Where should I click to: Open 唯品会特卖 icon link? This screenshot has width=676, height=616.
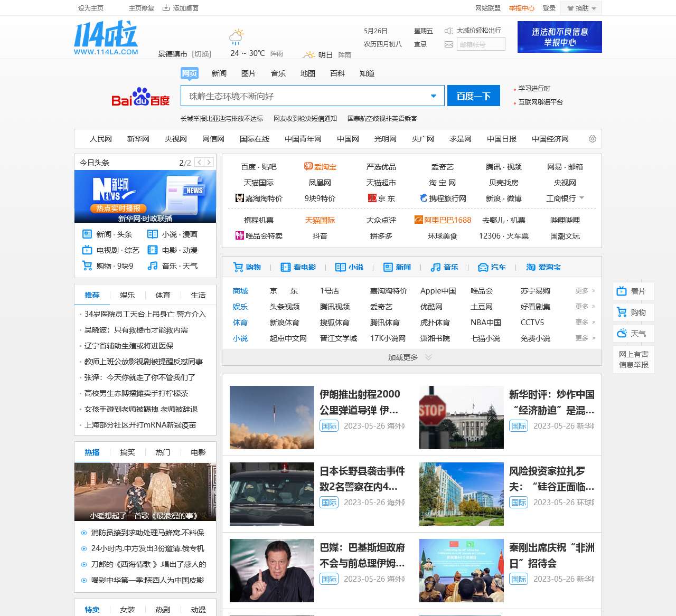coord(259,236)
